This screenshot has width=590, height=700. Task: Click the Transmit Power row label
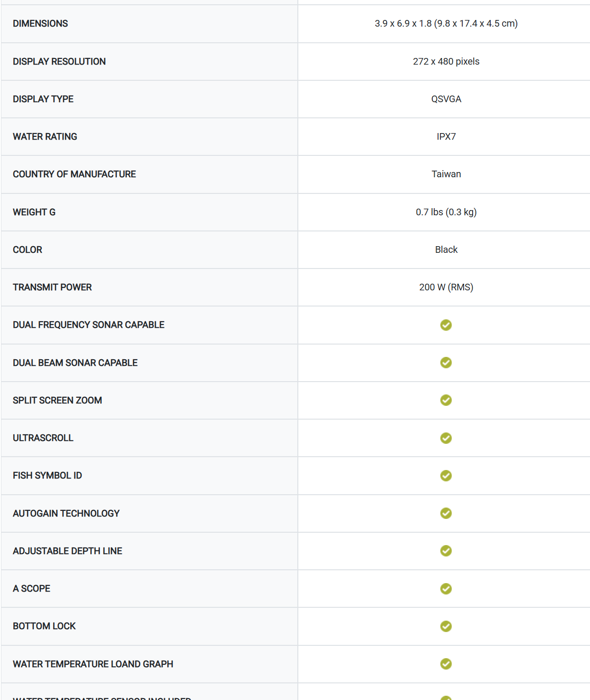pyautogui.click(x=52, y=287)
